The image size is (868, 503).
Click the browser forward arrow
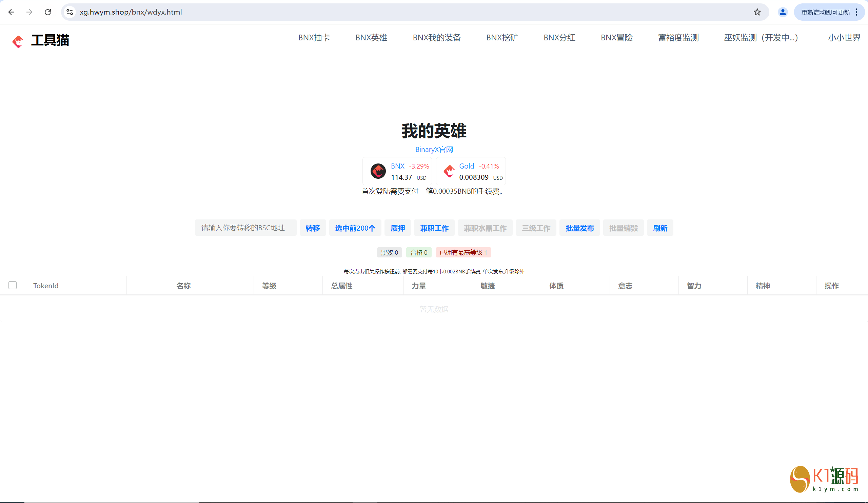pos(29,12)
